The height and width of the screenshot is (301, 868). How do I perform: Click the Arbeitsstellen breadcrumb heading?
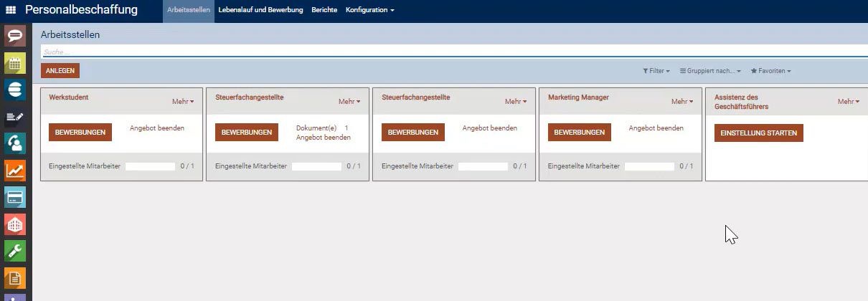coord(70,34)
